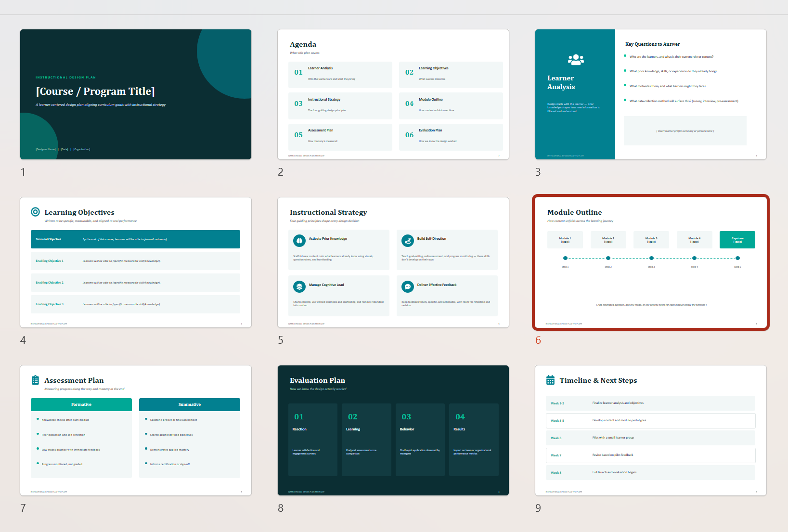Click the clipboard icon beside Assessment Plan
This screenshot has width=788, height=532.
coord(35,380)
